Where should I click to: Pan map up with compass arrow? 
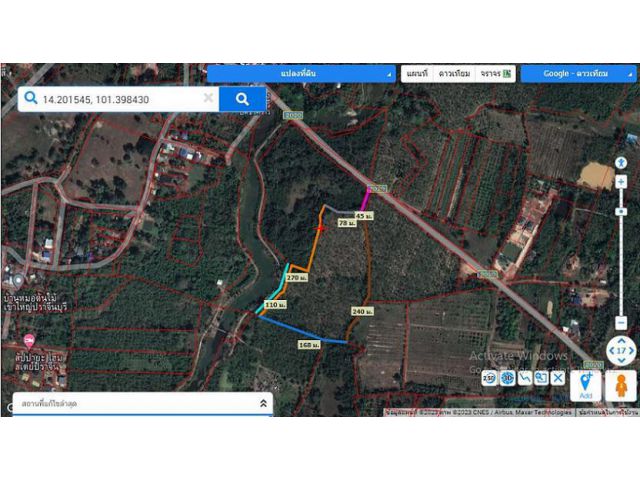(x=621, y=341)
